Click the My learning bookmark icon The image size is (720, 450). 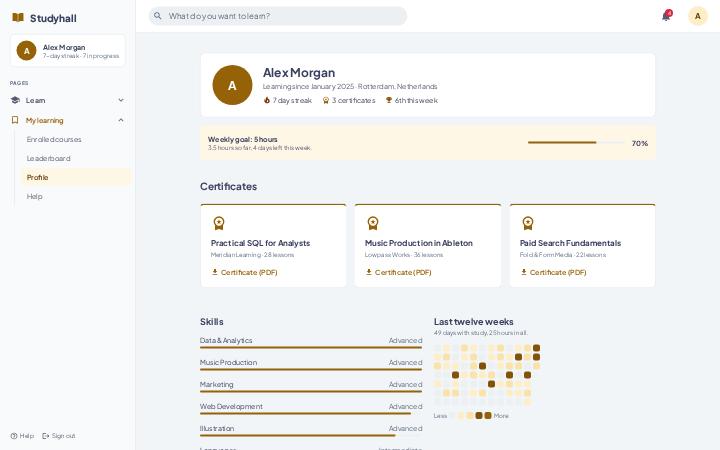tap(15, 120)
